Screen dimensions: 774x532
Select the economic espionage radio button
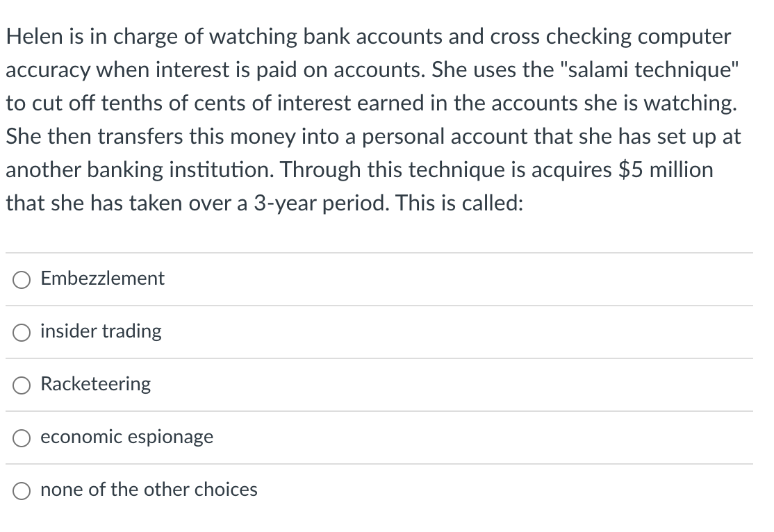[22, 438]
